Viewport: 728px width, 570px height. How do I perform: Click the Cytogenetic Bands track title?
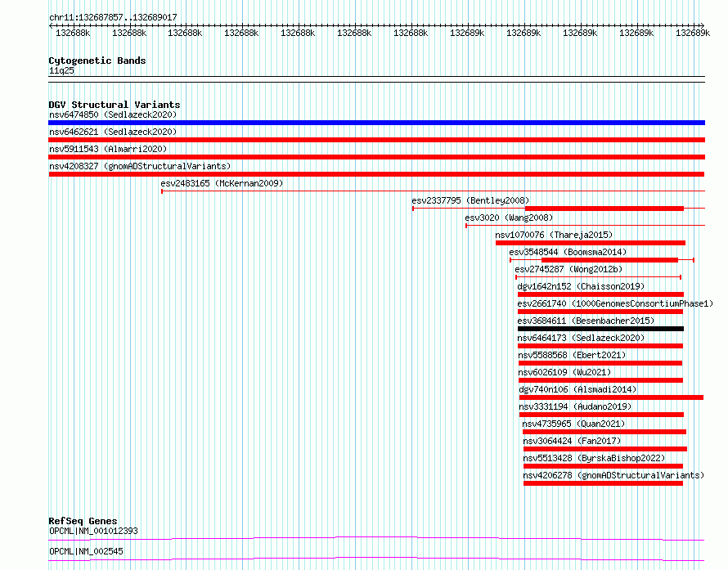(97, 61)
